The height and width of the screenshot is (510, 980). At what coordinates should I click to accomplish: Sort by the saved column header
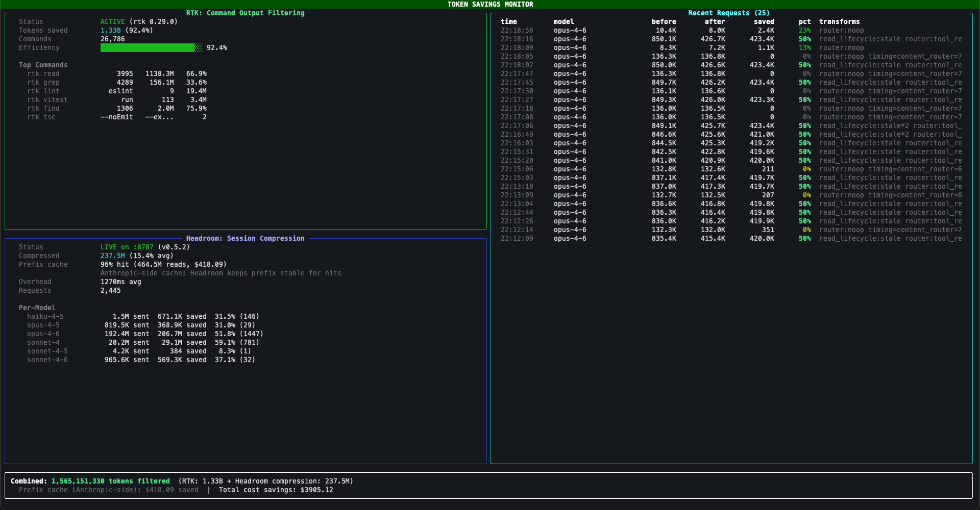pos(764,21)
